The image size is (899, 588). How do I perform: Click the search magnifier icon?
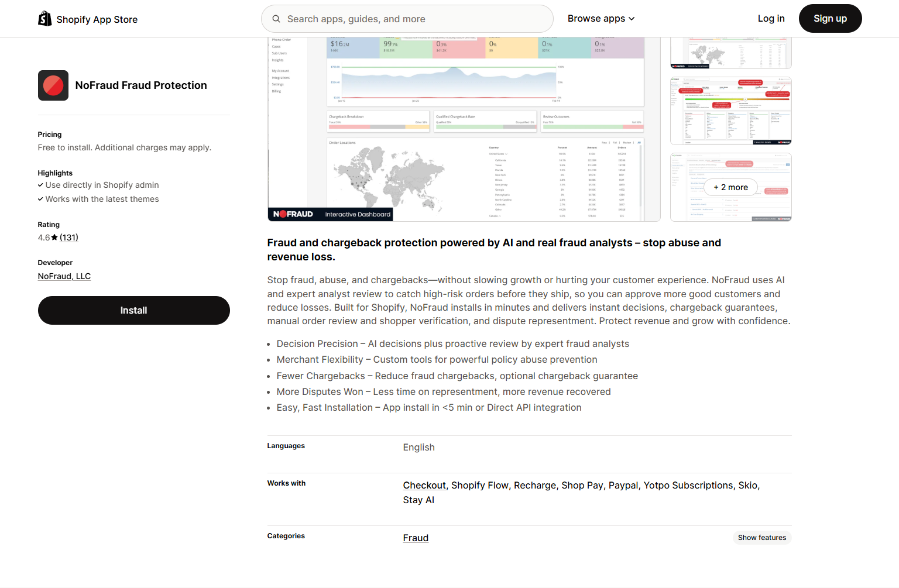[x=276, y=19]
